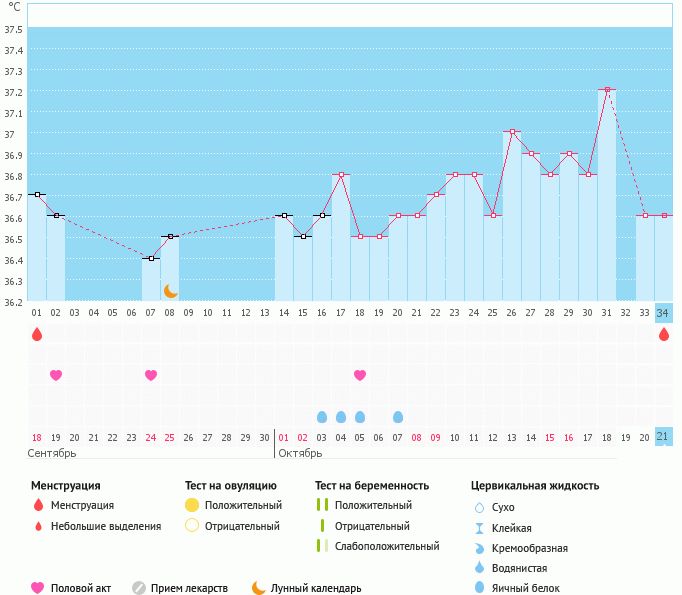Select the cervical fluid drop on October 07
Viewport: 682px width, 595px height.
pos(398,417)
